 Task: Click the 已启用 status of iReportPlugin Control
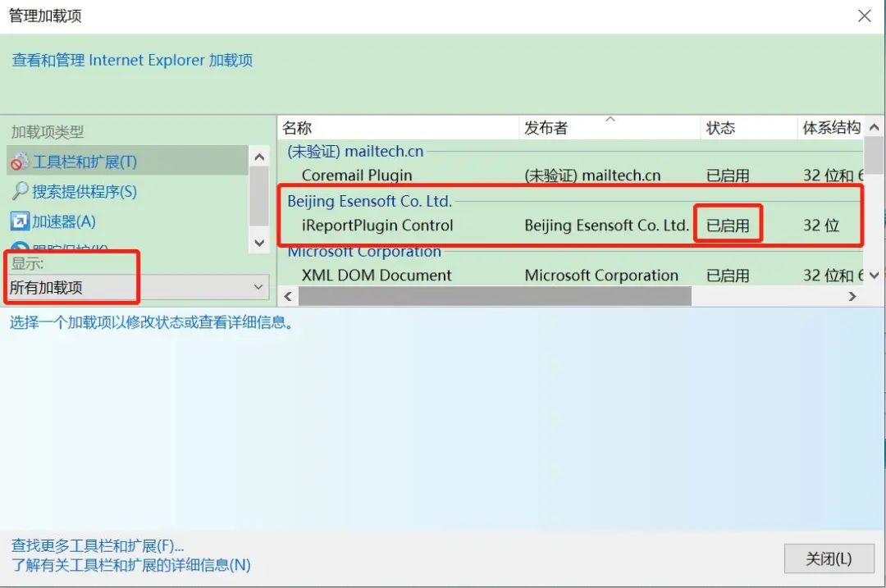(728, 226)
